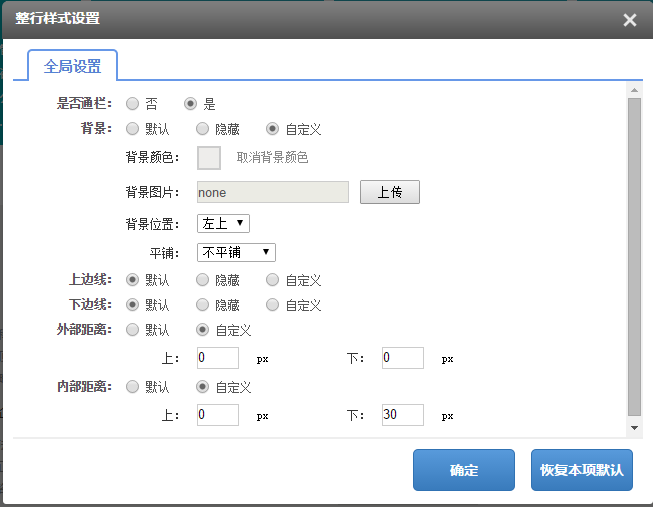Set 下边线 to 隐藏
The width and height of the screenshot is (653, 507).
pyautogui.click(x=202, y=305)
